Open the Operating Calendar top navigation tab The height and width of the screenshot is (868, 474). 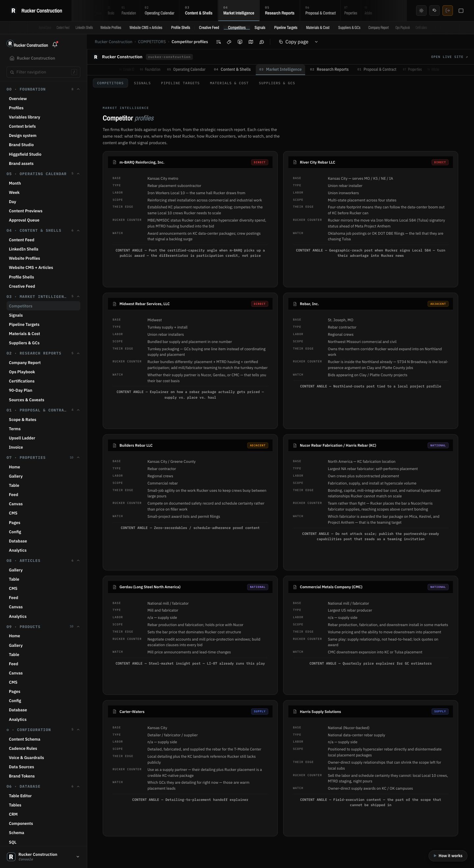click(x=159, y=11)
